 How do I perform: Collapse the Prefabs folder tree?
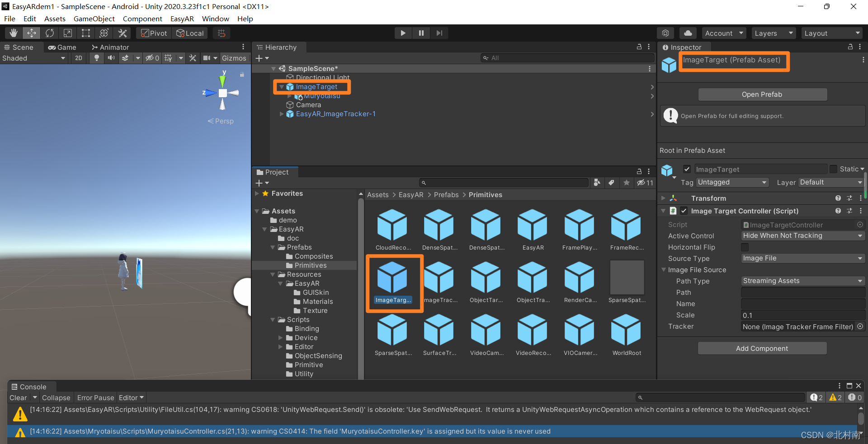point(273,247)
